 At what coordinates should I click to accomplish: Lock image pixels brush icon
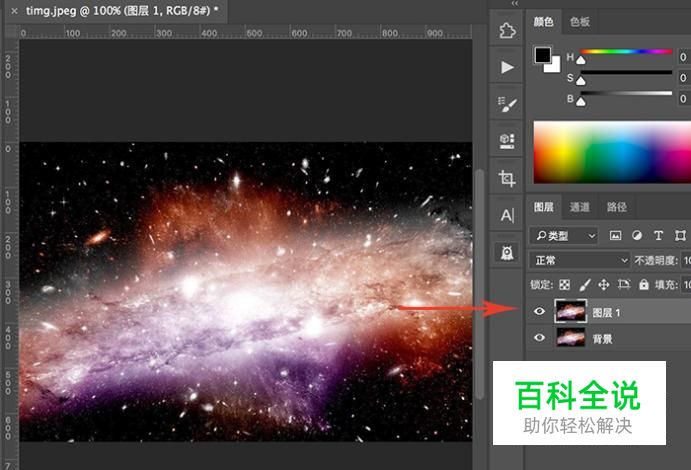coord(584,285)
